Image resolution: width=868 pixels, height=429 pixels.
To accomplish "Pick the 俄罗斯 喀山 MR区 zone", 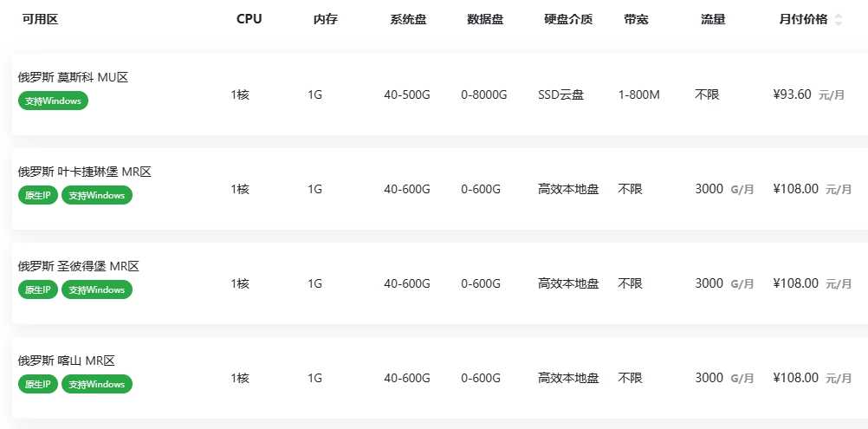I will [x=67, y=361].
